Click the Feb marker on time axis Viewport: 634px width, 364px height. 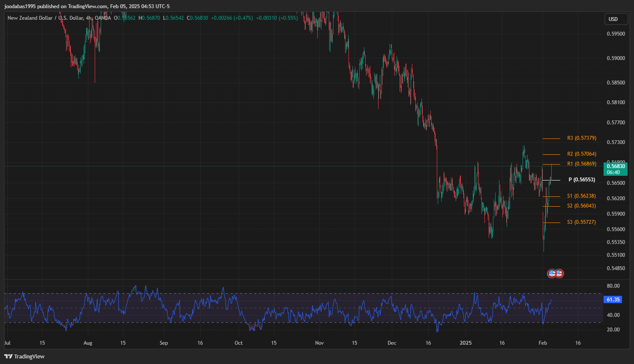[543, 343]
